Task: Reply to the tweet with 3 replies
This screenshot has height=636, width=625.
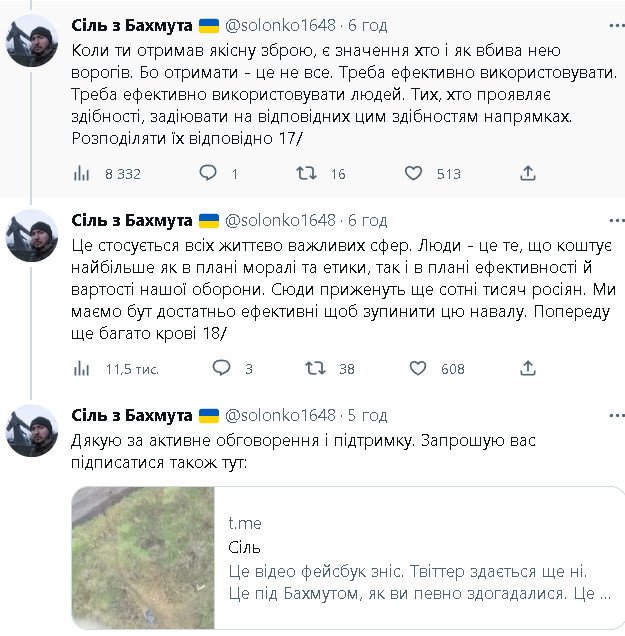Action: pos(222,368)
